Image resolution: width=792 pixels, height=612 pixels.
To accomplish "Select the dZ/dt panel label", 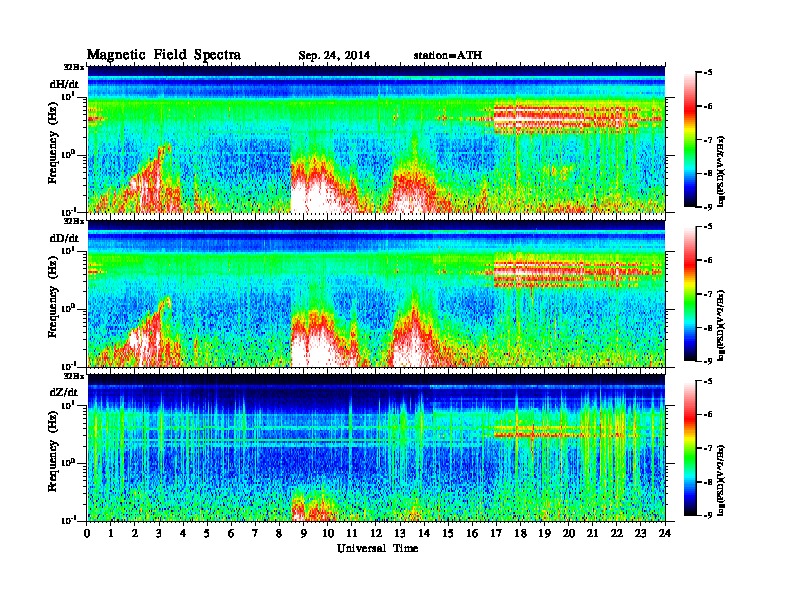I will coord(64,392).
